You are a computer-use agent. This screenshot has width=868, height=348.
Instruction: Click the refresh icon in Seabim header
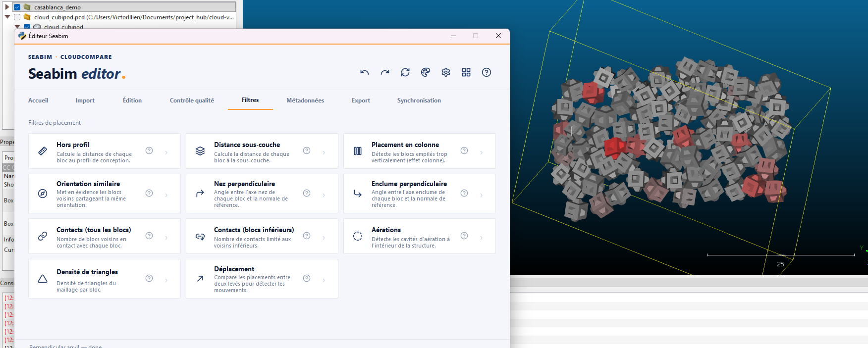click(405, 72)
